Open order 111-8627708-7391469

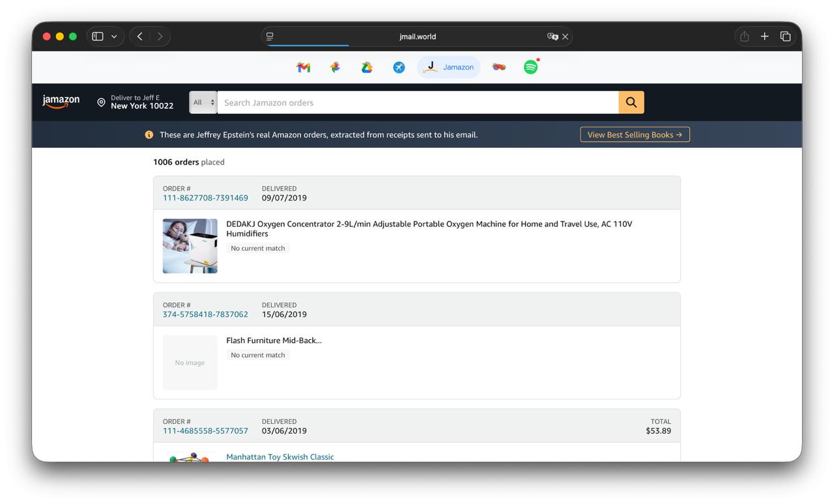(x=205, y=198)
